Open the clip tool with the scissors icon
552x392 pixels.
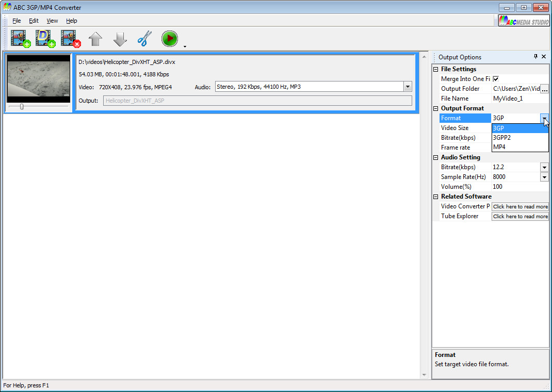(x=144, y=39)
